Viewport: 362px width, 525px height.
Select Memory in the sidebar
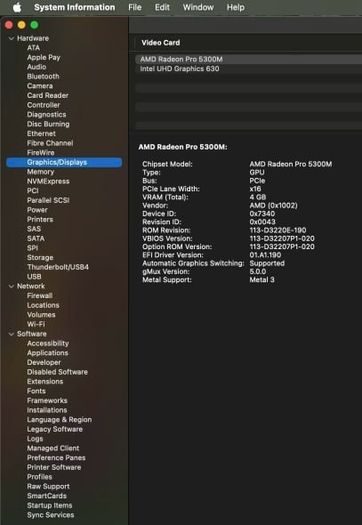pyautogui.click(x=41, y=172)
